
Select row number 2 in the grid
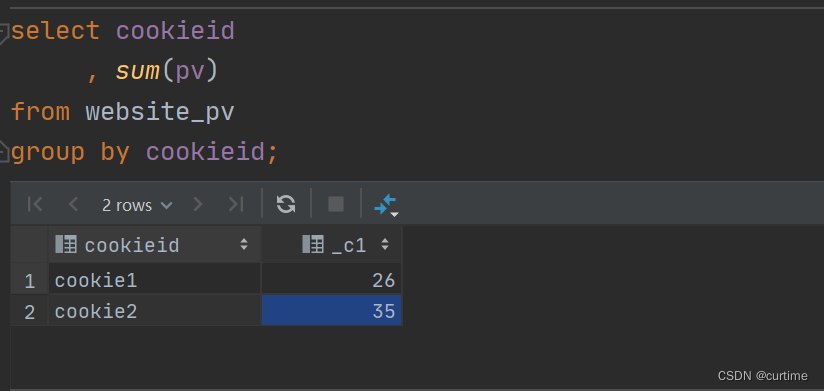[x=29, y=311]
